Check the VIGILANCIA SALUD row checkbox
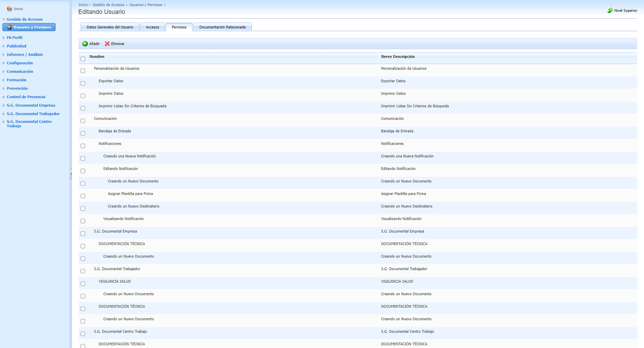644x348 pixels. coord(83,284)
